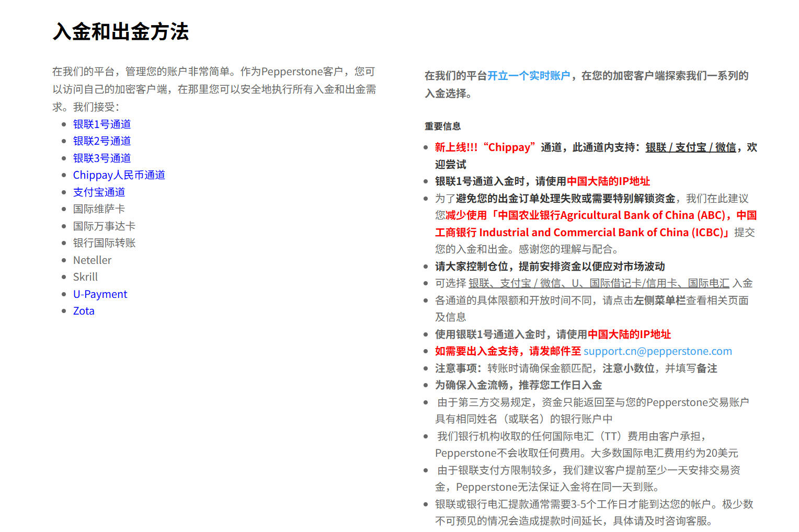Select the 支付宝通道 link
The height and width of the screenshot is (532, 799).
99,192
